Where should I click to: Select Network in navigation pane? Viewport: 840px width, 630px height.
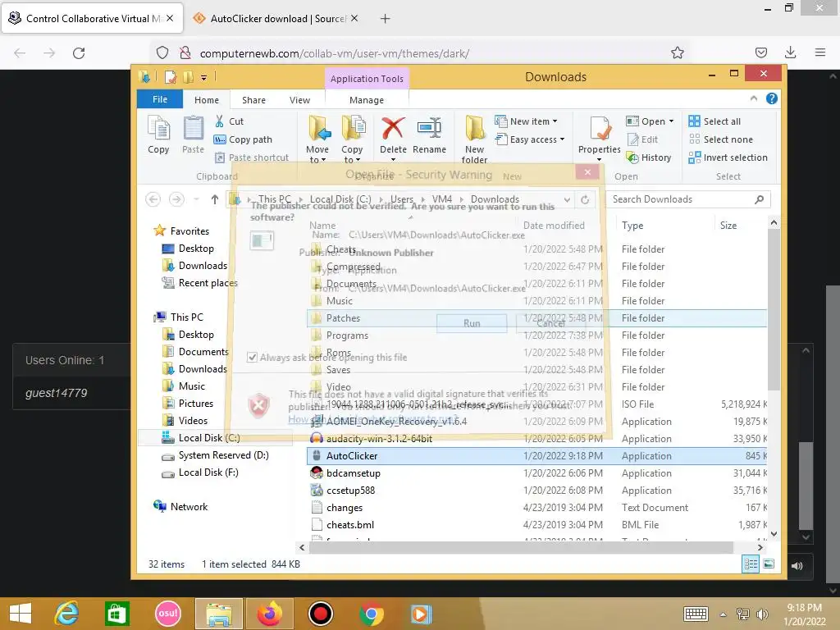tap(180, 507)
